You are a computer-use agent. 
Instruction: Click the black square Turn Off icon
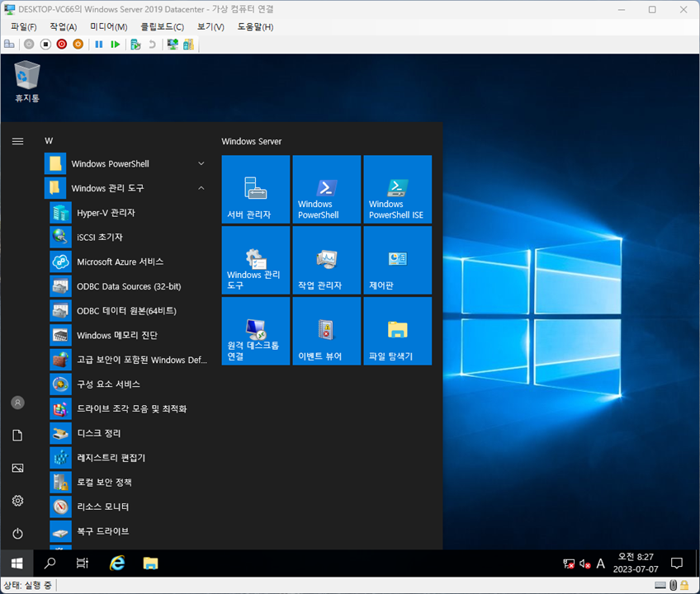pyautogui.click(x=45, y=45)
